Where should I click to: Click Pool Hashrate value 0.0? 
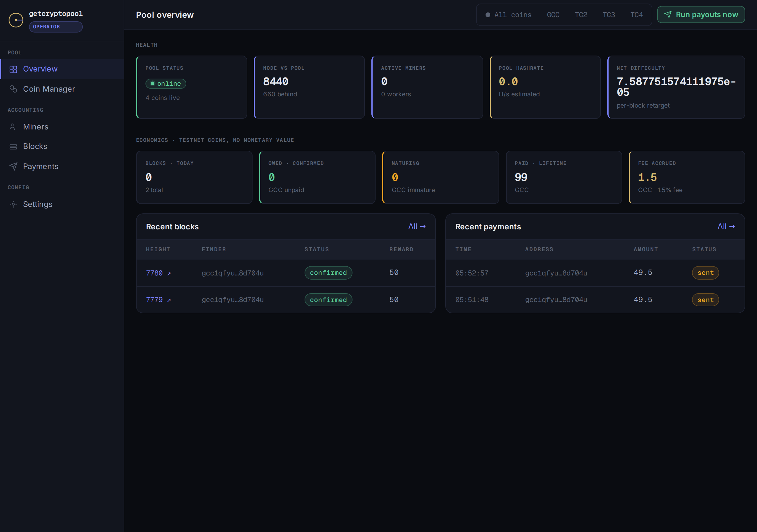pos(508,81)
